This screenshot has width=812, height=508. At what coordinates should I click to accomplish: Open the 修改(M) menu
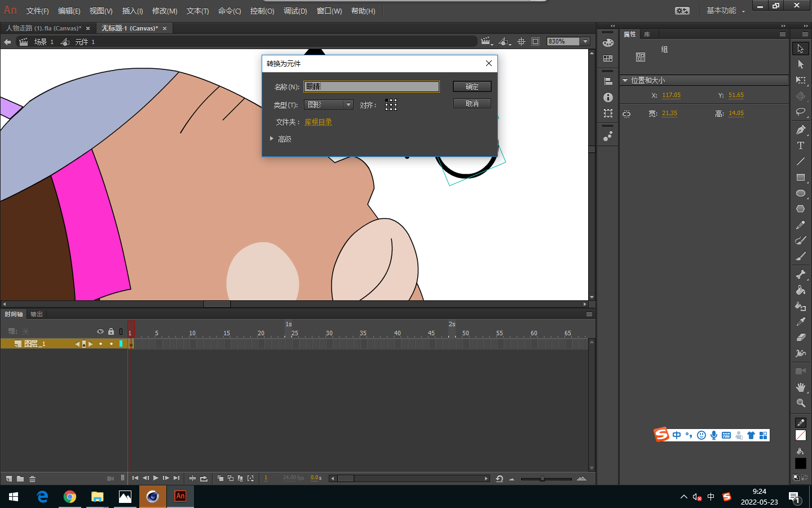[165, 11]
